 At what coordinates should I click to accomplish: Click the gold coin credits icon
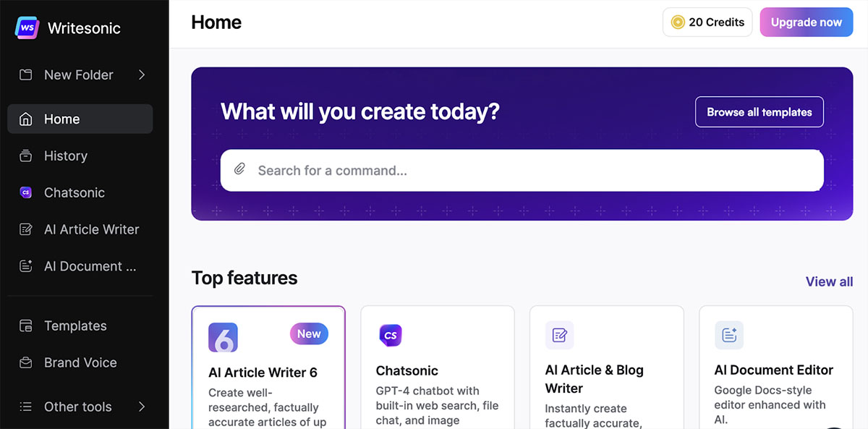coord(678,22)
